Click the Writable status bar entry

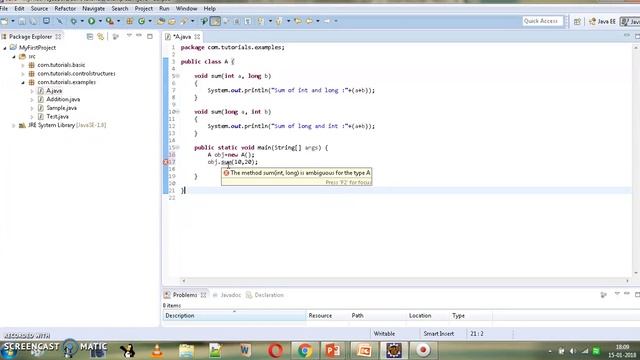(x=384, y=333)
